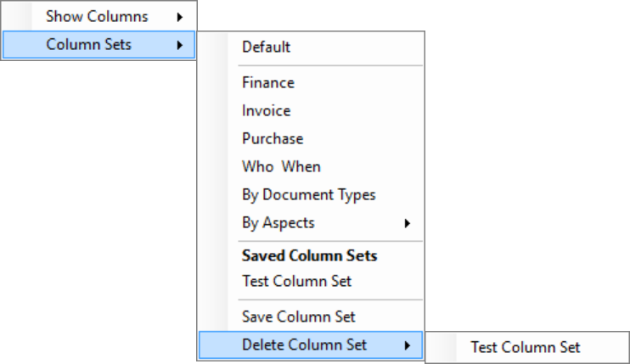Click Save Column Set
The height and width of the screenshot is (364, 630).
point(298,316)
